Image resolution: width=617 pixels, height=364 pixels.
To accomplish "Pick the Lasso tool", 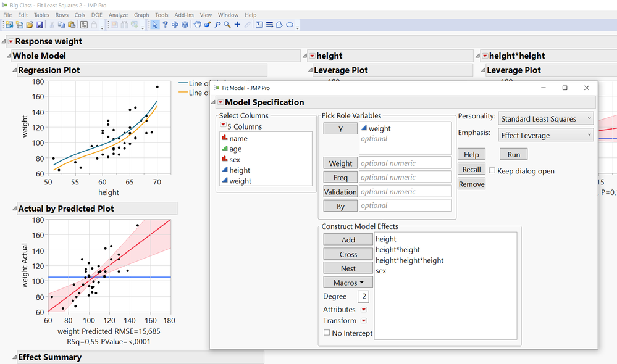I will tap(217, 25).
